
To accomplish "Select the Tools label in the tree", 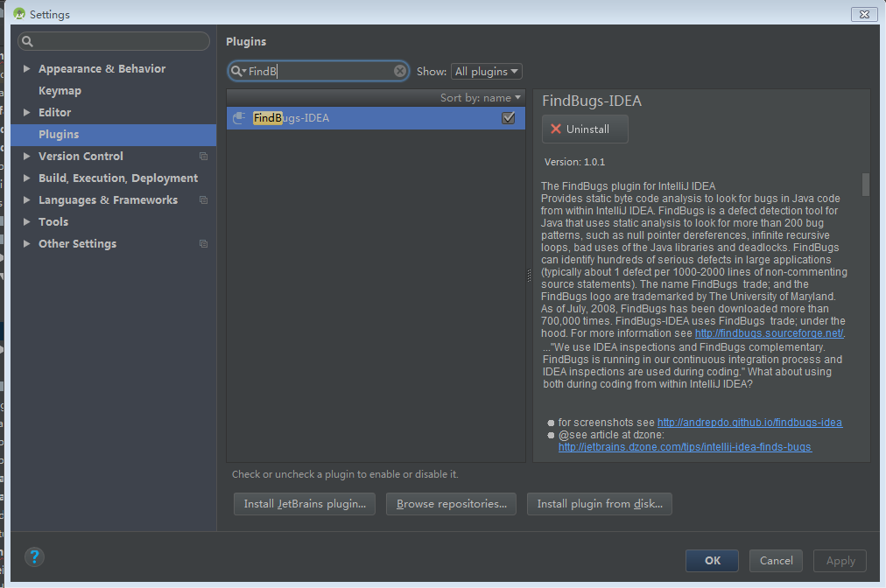I will point(53,222).
